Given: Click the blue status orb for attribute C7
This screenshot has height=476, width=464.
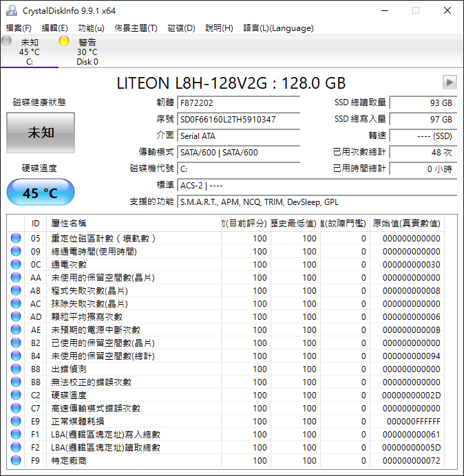Looking at the screenshot, I should [x=16, y=408].
